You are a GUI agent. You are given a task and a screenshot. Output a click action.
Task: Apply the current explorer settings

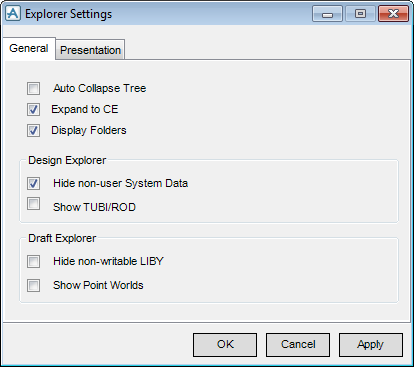(x=371, y=344)
